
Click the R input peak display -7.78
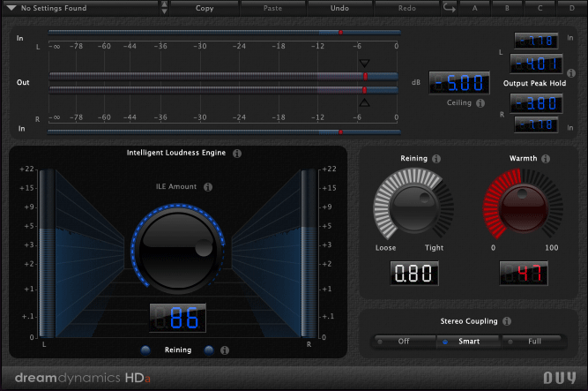(x=536, y=124)
